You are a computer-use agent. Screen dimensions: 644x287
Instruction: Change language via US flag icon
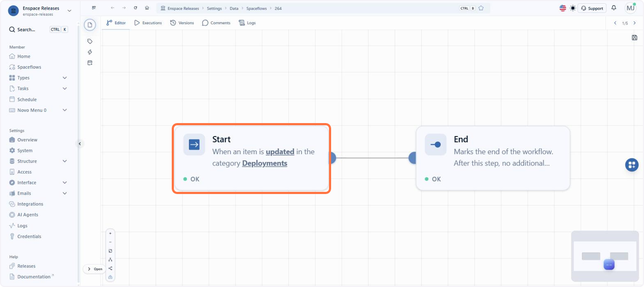[562, 8]
